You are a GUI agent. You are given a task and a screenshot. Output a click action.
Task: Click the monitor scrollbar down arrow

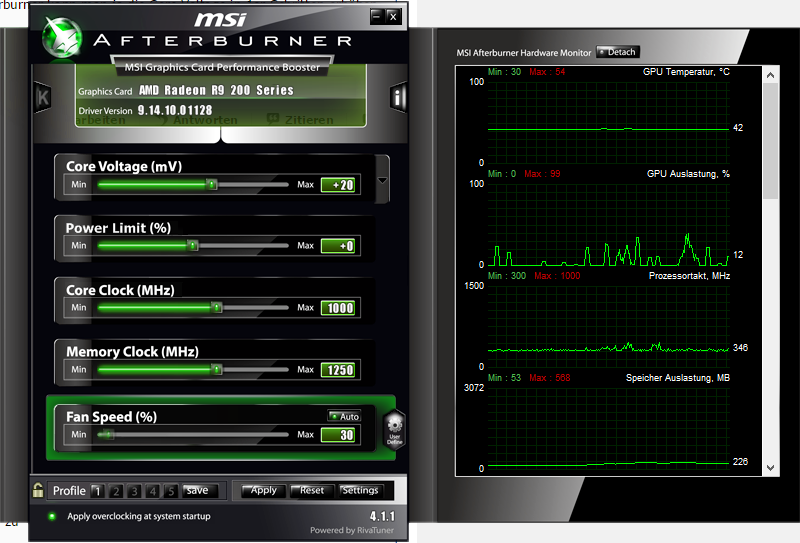point(770,468)
